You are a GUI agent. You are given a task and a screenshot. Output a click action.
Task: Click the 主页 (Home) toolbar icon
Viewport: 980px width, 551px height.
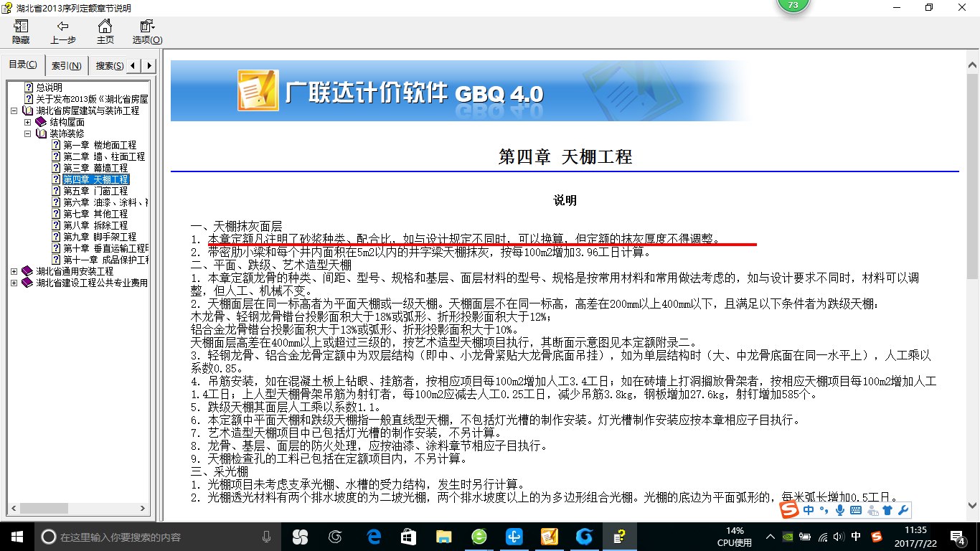click(105, 32)
